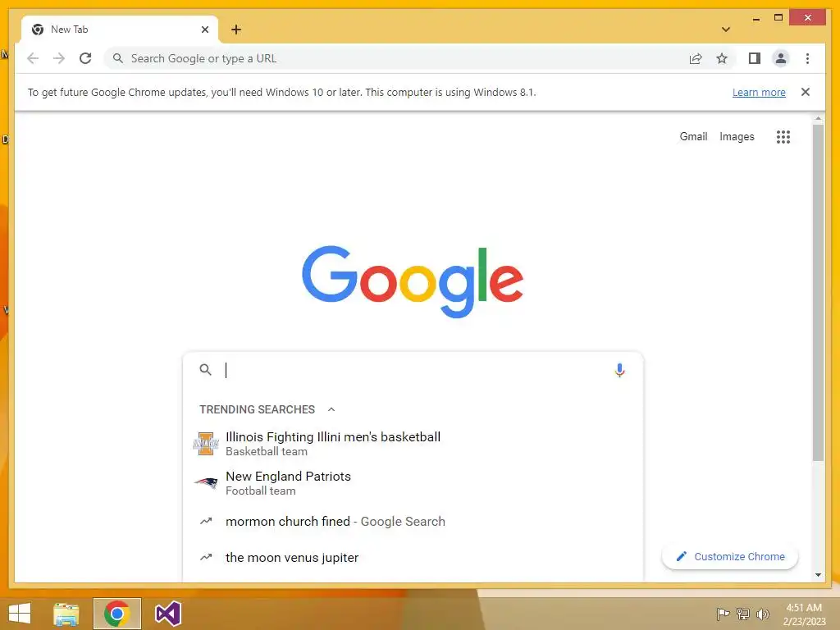Click Customize Chrome button
The image size is (840, 630).
pyautogui.click(x=729, y=557)
